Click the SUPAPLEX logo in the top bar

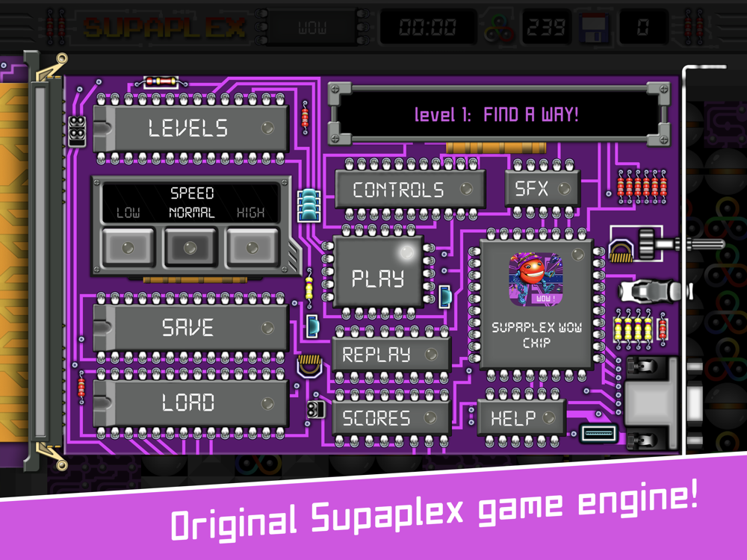tap(165, 28)
